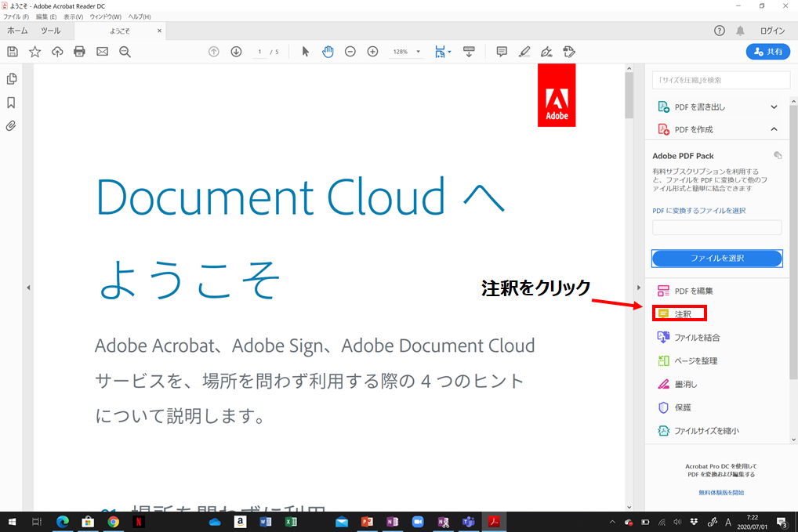This screenshot has height=532, width=798.
Task: Click the tools search field
Action: pyautogui.click(x=721, y=80)
